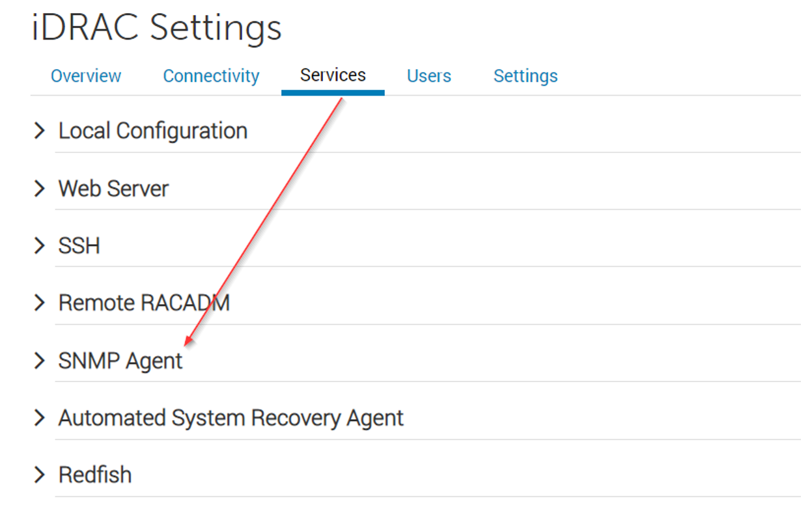Select the Services tab
The height and width of the screenshot is (511, 812).
(x=333, y=76)
